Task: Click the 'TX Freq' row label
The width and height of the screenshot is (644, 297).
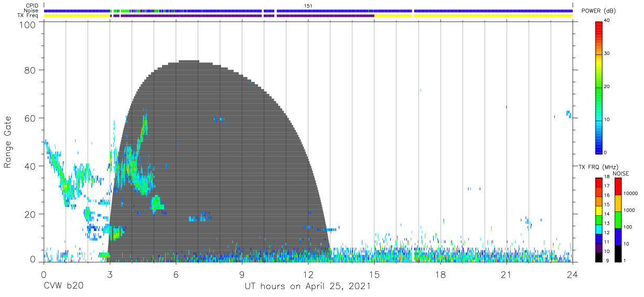Action: pos(28,16)
